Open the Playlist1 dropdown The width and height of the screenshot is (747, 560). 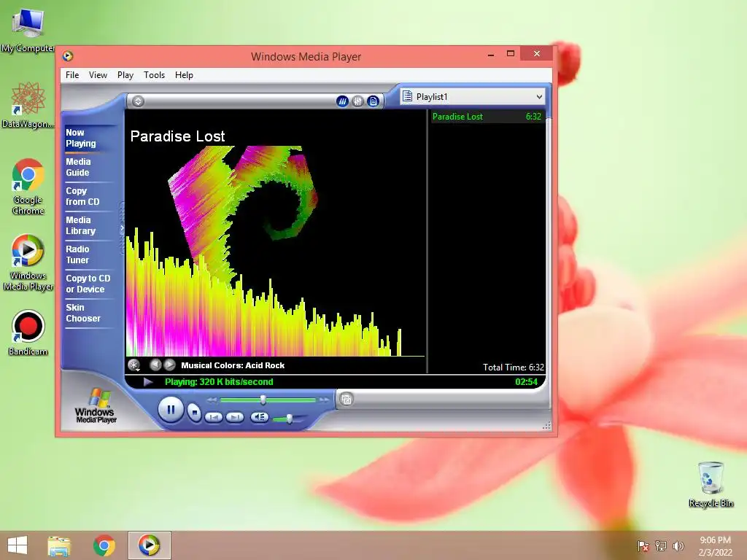pyautogui.click(x=473, y=97)
